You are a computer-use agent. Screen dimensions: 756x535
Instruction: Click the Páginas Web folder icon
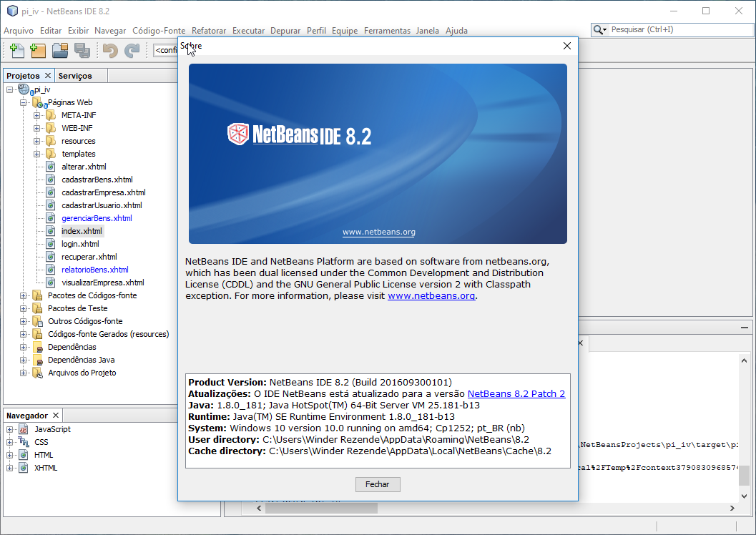[39, 103]
